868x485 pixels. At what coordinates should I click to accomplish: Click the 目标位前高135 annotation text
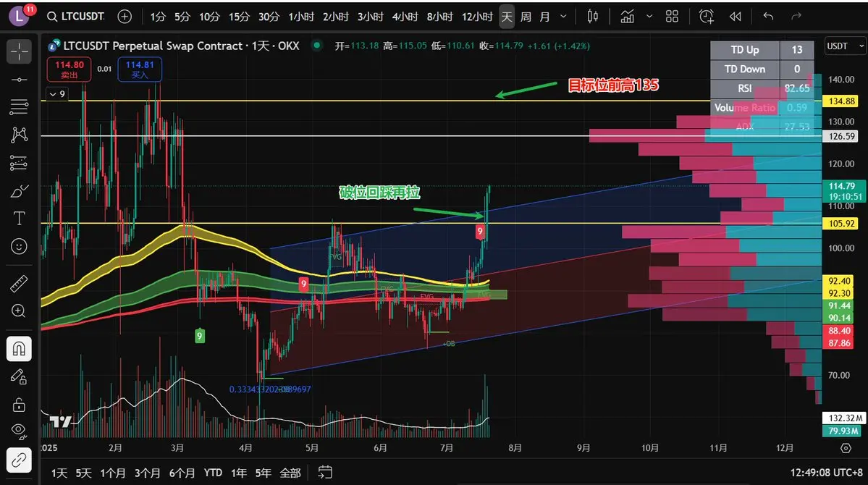pyautogui.click(x=613, y=85)
